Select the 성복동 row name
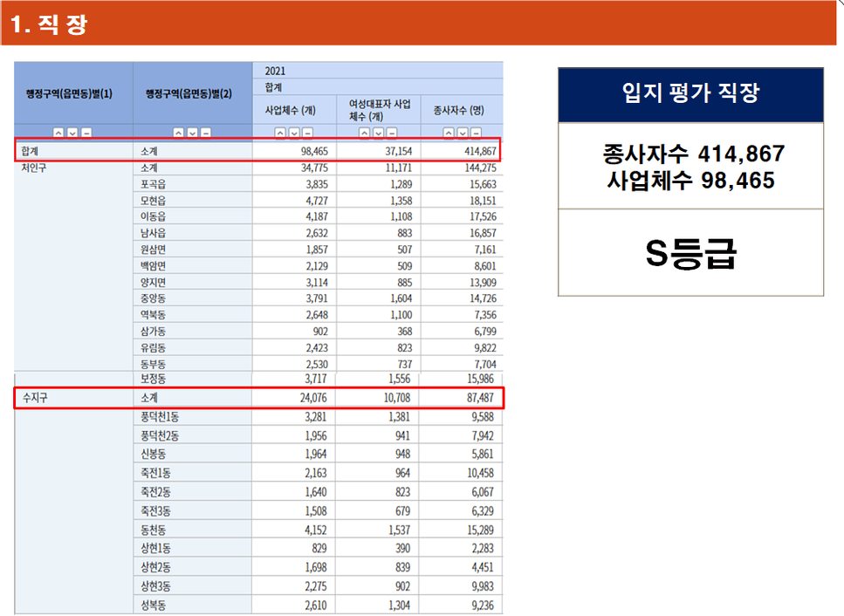Screen dimensions: 844x616 pyautogui.click(x=154, y=606)
